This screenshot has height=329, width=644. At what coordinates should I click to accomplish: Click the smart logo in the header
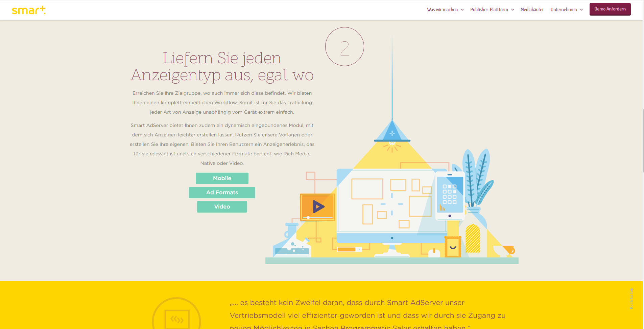29,10
